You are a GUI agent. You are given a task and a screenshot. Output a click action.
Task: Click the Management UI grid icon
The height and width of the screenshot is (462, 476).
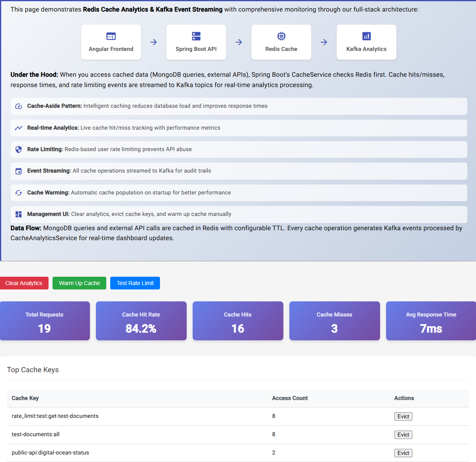pos(18,214)
